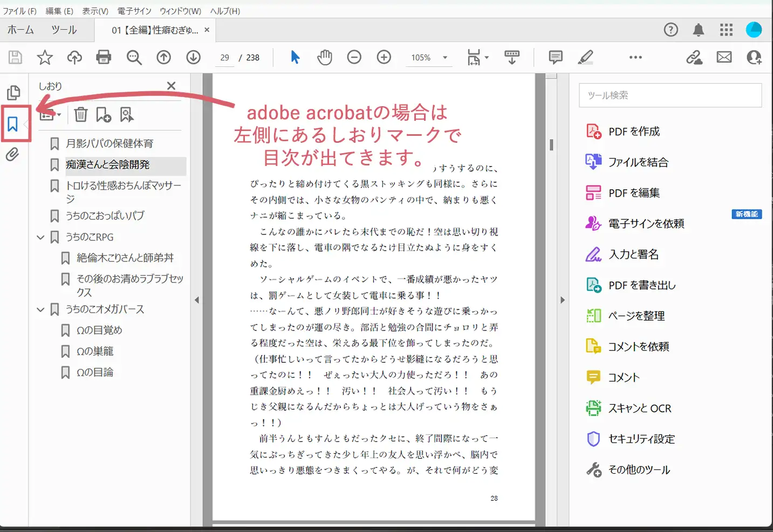Open スキャンと OCR tool

(628, 409)
